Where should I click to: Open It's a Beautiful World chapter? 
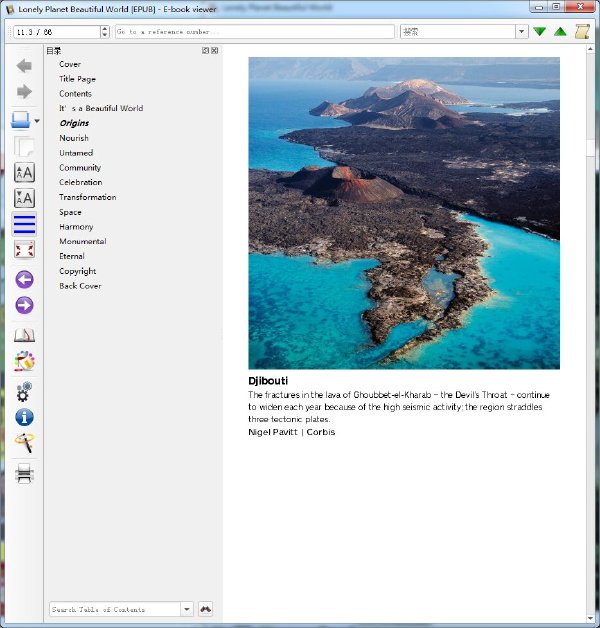101,108
